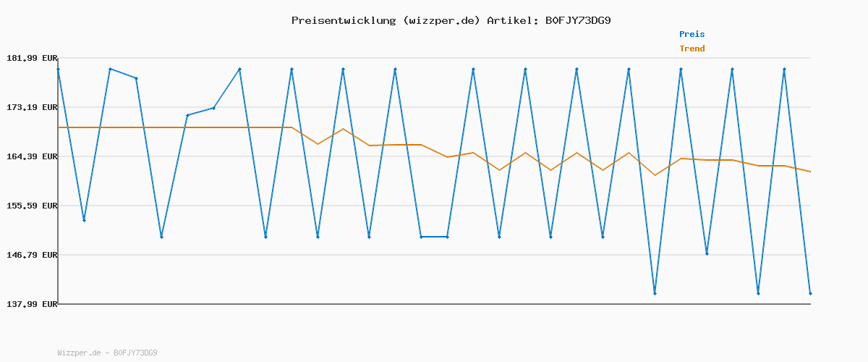Select the 137.99 EUR axis label
This screenshot has height=362, width=868.
[30, 304]
